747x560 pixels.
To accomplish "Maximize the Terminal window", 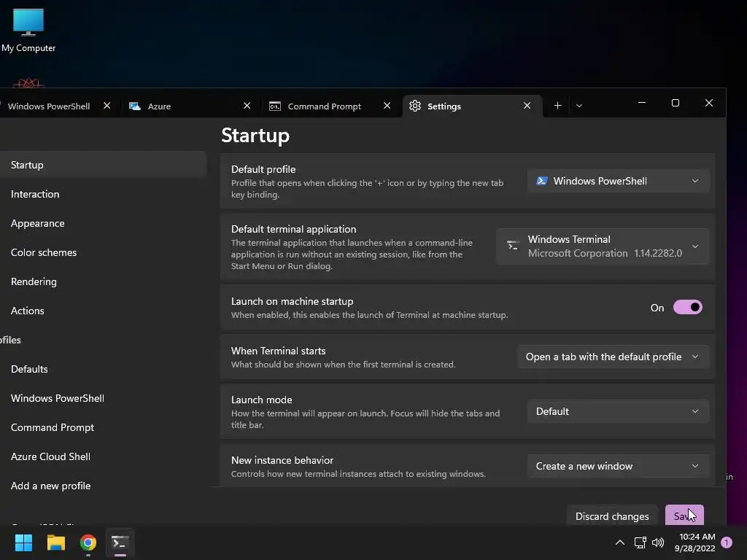I will click(675, 103).
